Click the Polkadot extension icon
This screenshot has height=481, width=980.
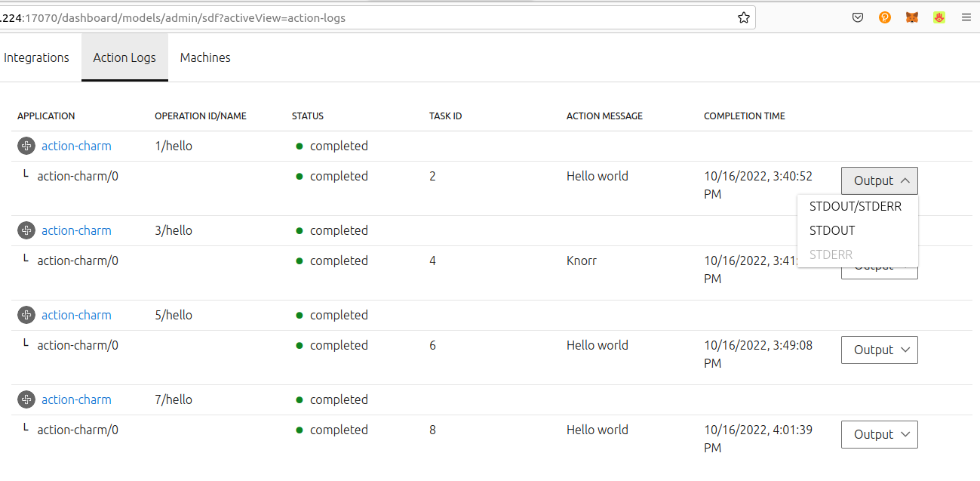tap(884, 17)
